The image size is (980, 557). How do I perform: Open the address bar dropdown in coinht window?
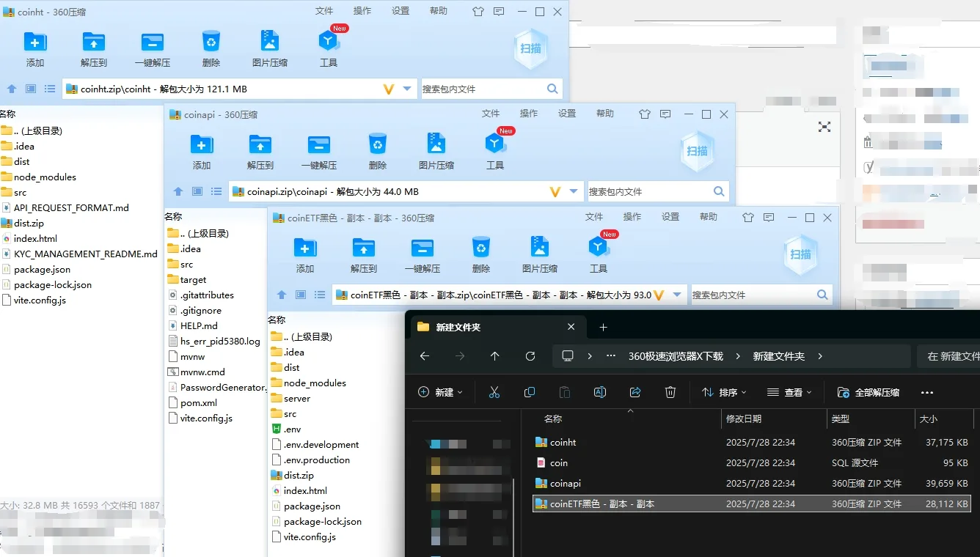pos(408,88)
